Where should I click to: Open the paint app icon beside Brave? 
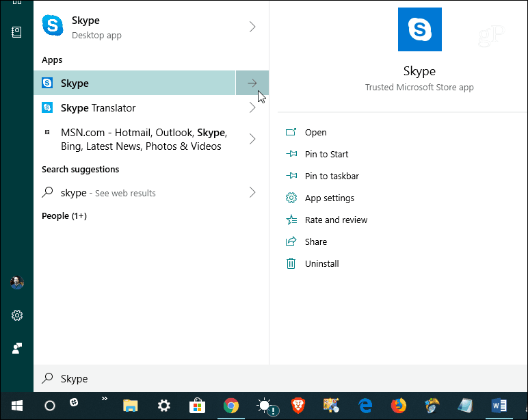(331, 406)
